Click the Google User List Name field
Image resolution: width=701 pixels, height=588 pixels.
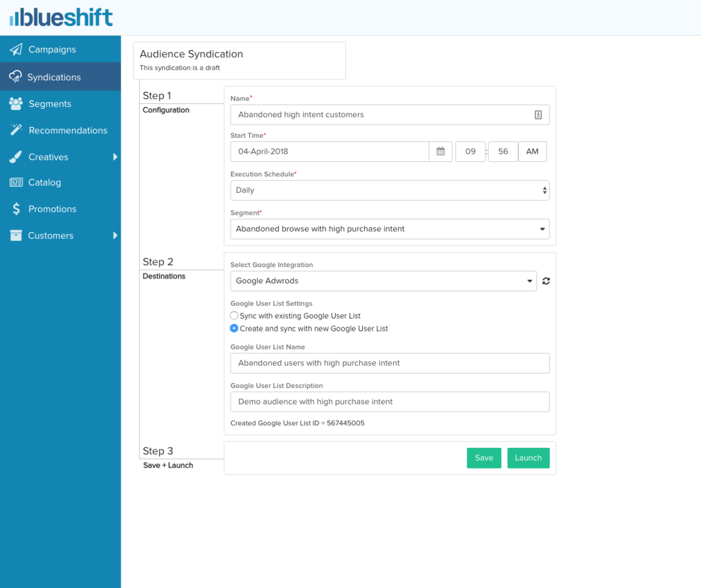390,363
